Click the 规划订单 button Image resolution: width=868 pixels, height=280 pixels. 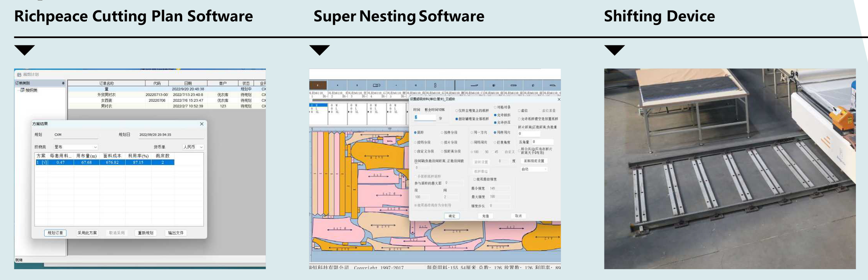click(55, 233)
